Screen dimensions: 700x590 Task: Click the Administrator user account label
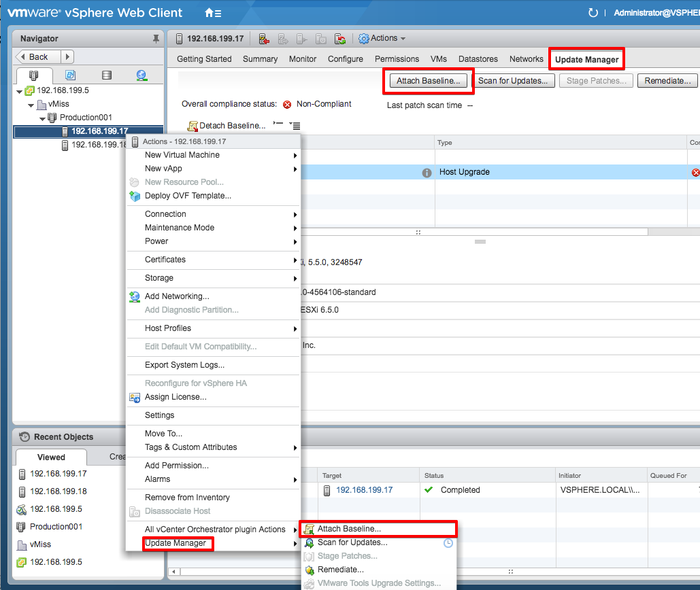[x=656, y=13]
